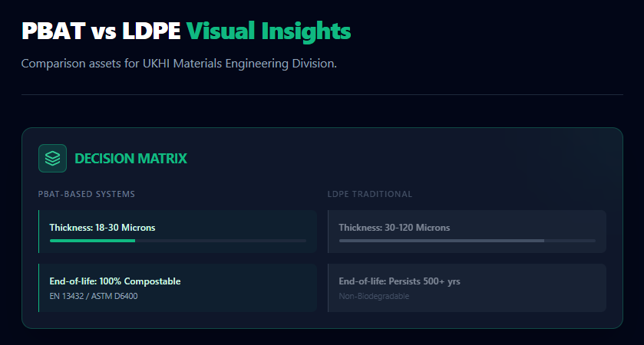Select the LDPE TRADITIONAL column label
The image size is (644, 345).
[x=370, y=194]
